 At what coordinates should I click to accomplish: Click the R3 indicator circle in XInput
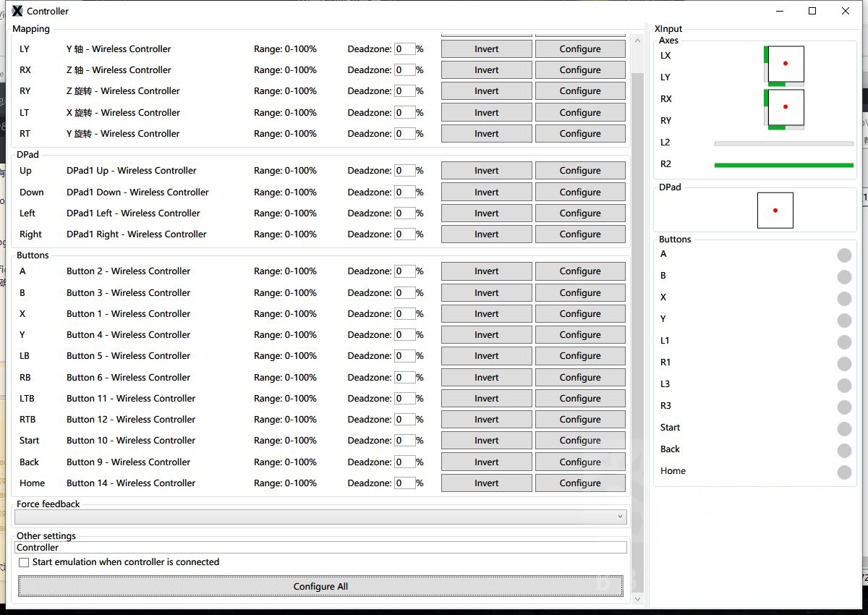844,407
